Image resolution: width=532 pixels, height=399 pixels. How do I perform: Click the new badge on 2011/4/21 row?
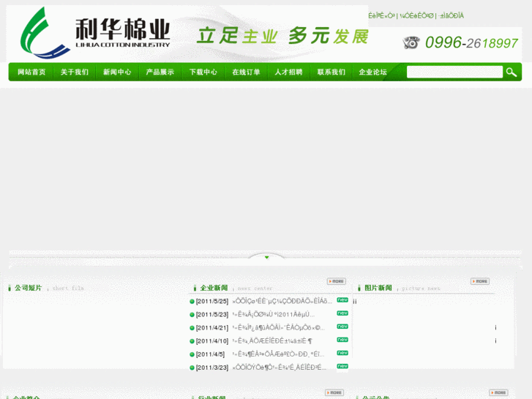342,327
